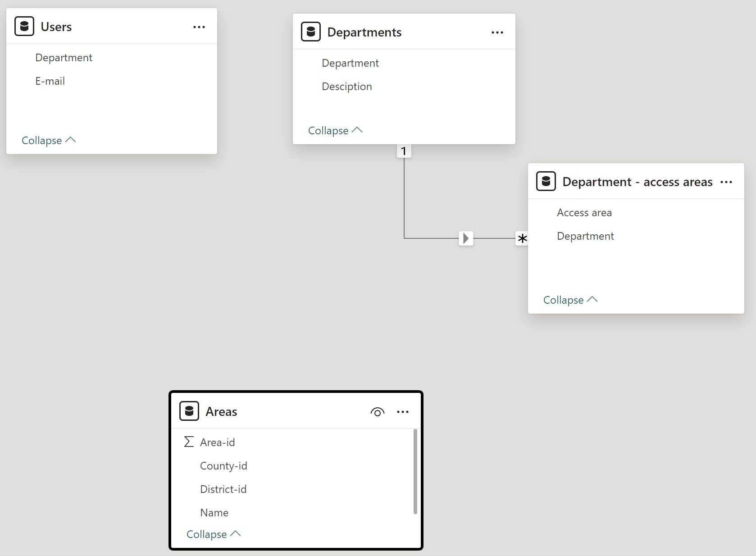
Task: Click the Users table database icon
Action: pos(24,27)
